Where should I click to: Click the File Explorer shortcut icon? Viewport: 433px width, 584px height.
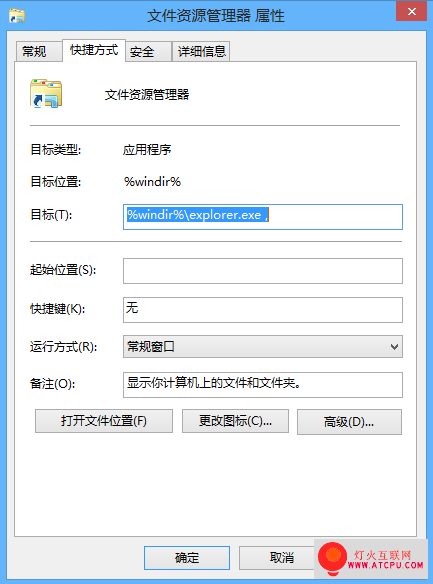pos(46,93)
